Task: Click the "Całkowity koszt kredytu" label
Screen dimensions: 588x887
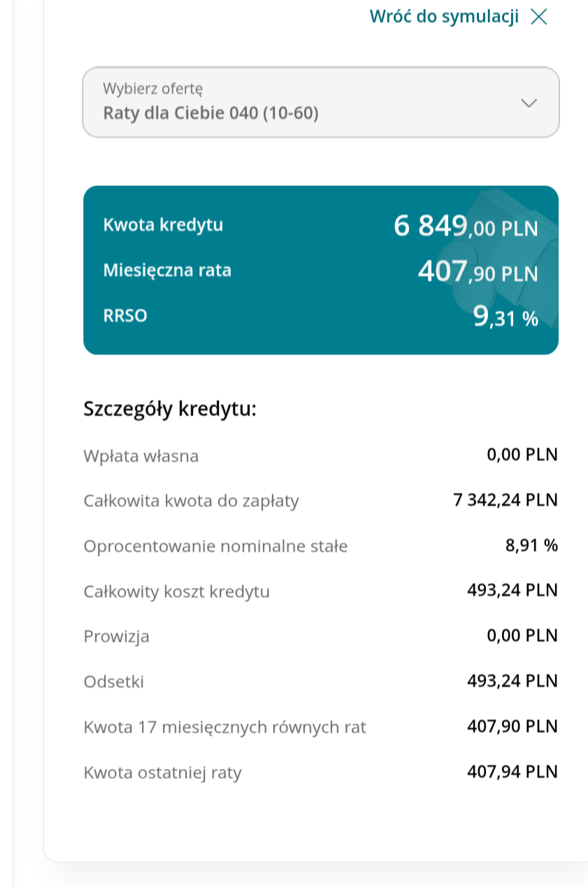Action: 176,592
